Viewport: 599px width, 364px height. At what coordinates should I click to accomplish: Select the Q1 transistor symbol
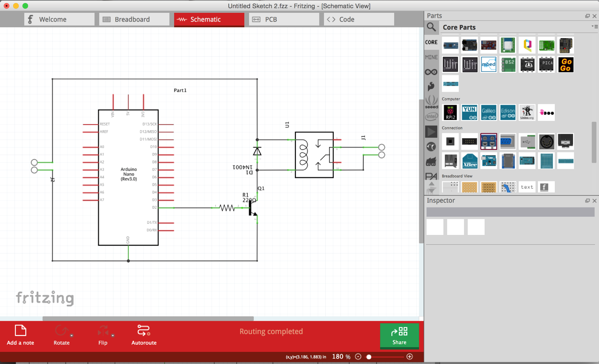(x=253, y=209)
